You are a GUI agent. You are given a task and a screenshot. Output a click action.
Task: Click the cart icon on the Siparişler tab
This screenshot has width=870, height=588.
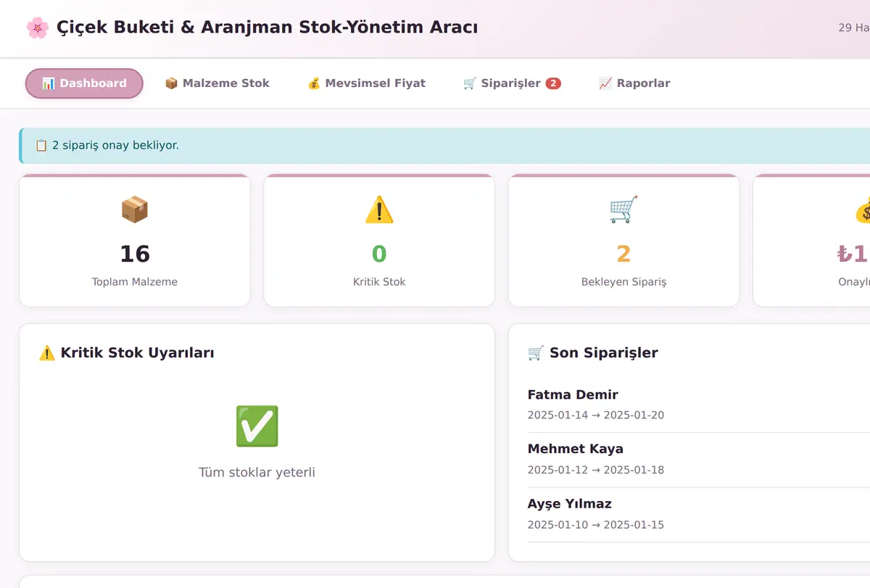tap(470, 83)
